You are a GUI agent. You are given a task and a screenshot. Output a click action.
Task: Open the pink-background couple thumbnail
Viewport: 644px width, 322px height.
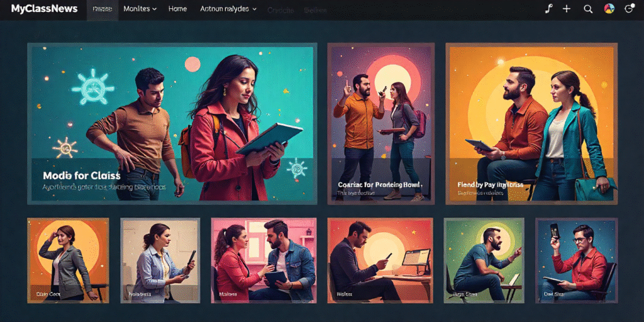click(x=264, y=260)
